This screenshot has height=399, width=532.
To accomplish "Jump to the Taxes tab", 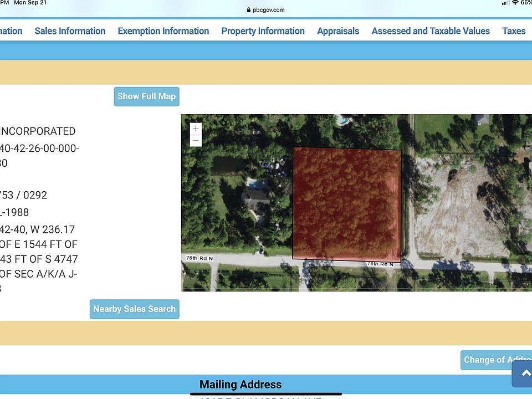I will 513,31.
